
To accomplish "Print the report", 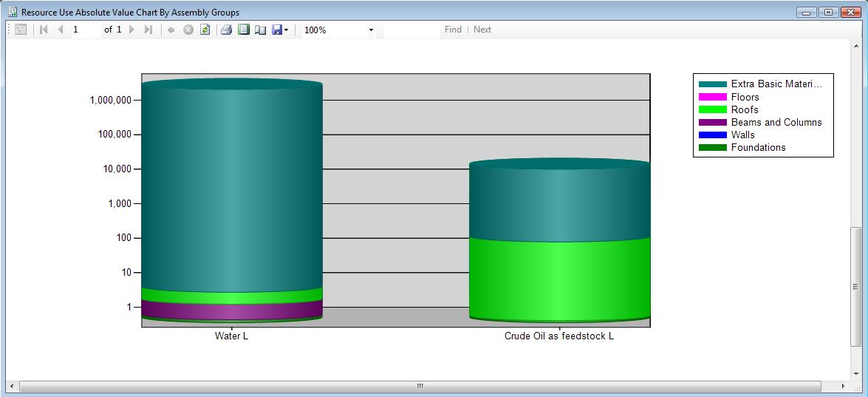I will click(226, 30).
